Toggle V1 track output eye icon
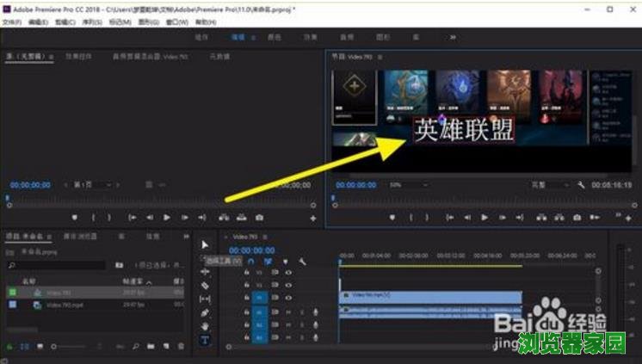The width and height of the screenshot is (642, 364). click(x=288, y=297)
